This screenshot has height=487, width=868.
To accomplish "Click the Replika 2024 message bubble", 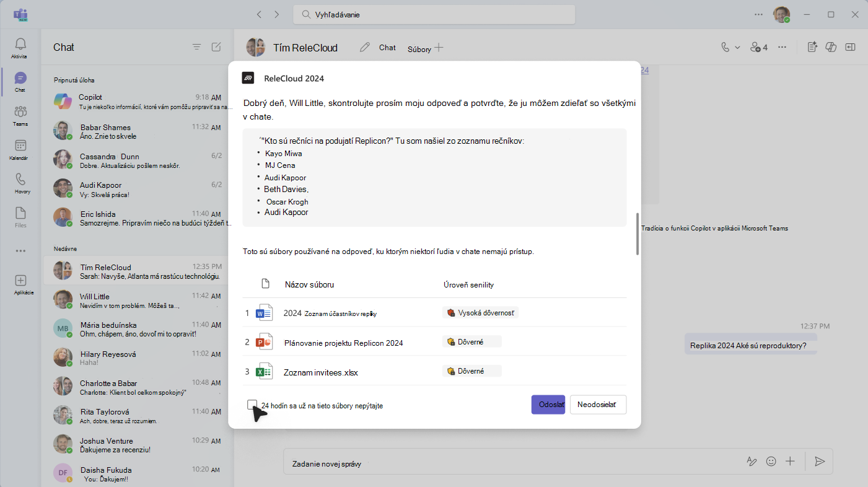I will [x=750, y=345].
